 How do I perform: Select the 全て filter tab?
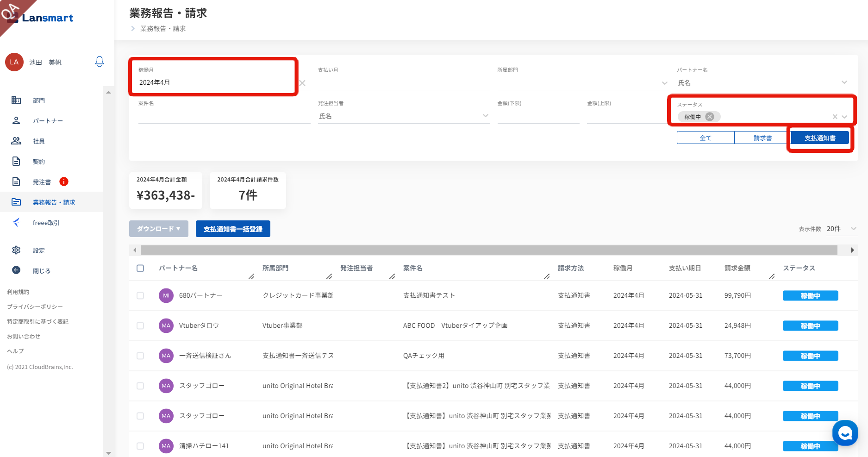[706, 138]
